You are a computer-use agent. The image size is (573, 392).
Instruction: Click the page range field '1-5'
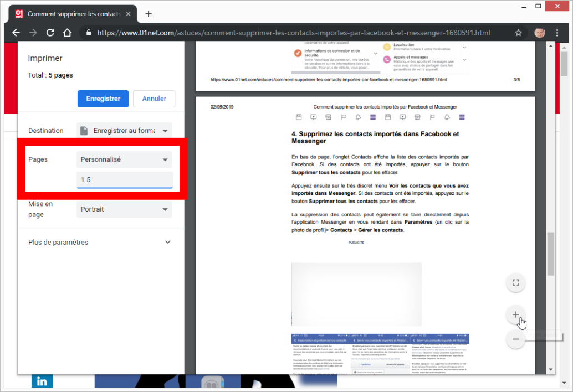point(124,180)
